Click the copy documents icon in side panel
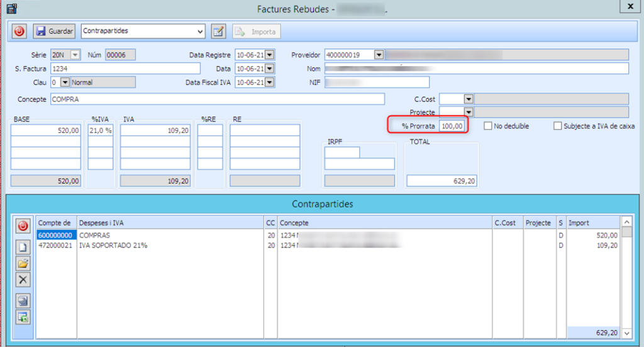The height and width of the screenshot is (347, 644). 23,301
